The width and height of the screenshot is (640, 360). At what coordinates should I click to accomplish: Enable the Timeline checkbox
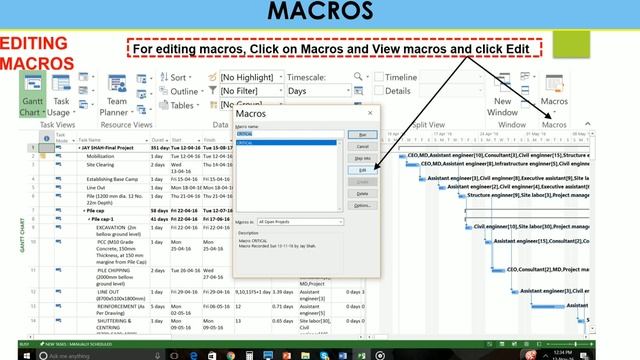(x=379, y=77)
